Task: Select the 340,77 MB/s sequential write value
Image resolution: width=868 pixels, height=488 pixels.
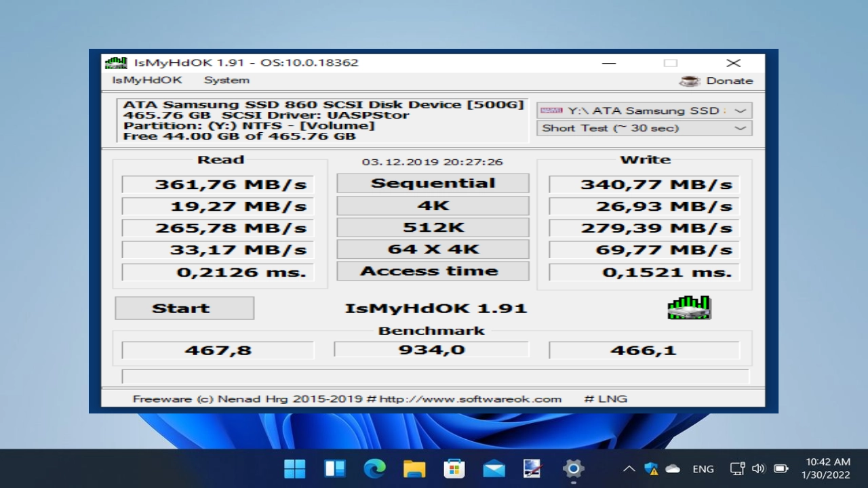Action: [644, 184]
